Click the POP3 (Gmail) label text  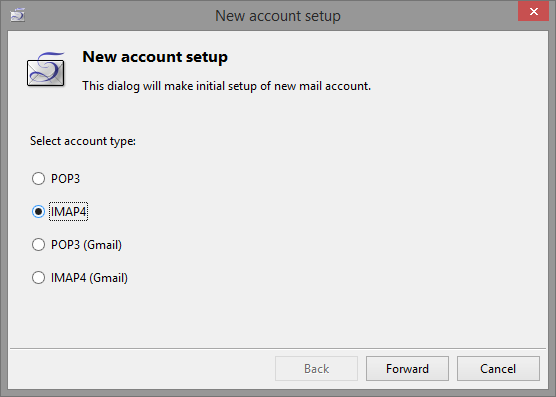click(x=87, y=245)
